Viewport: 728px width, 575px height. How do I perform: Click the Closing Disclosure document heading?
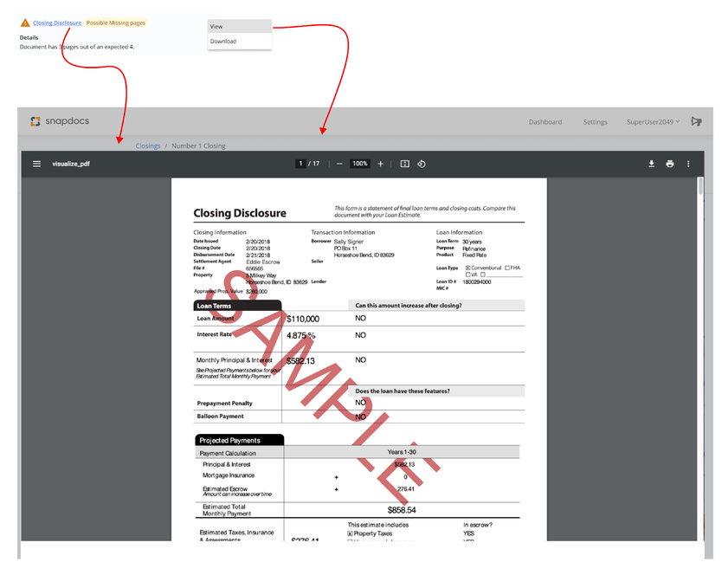click(x=240, y=213)
